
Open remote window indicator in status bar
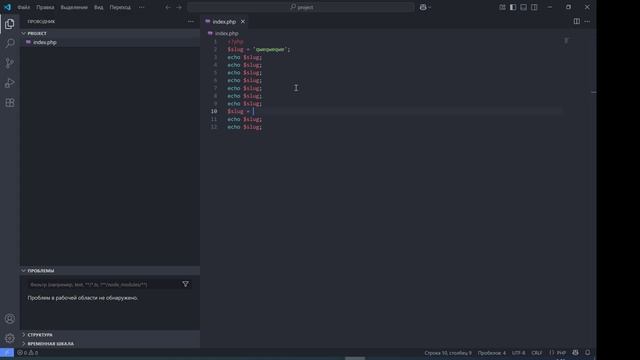click(x=7, y=353)
